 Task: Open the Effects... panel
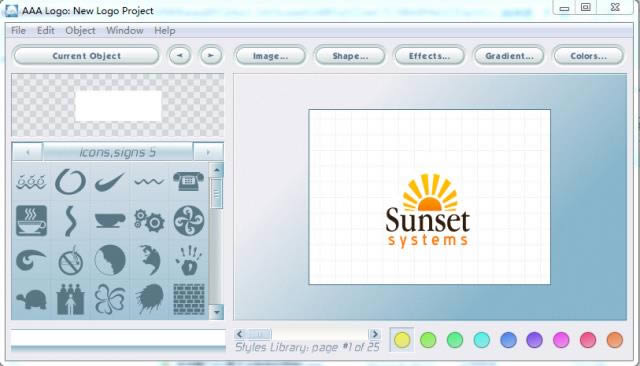click(x=429, y=56)
